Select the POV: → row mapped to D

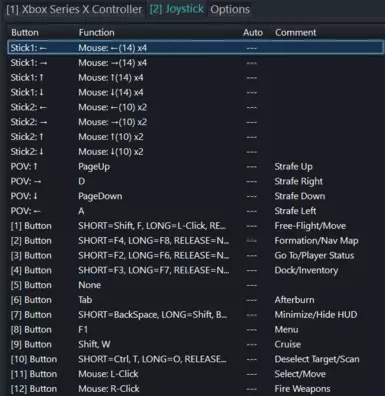tap(195, 181)
